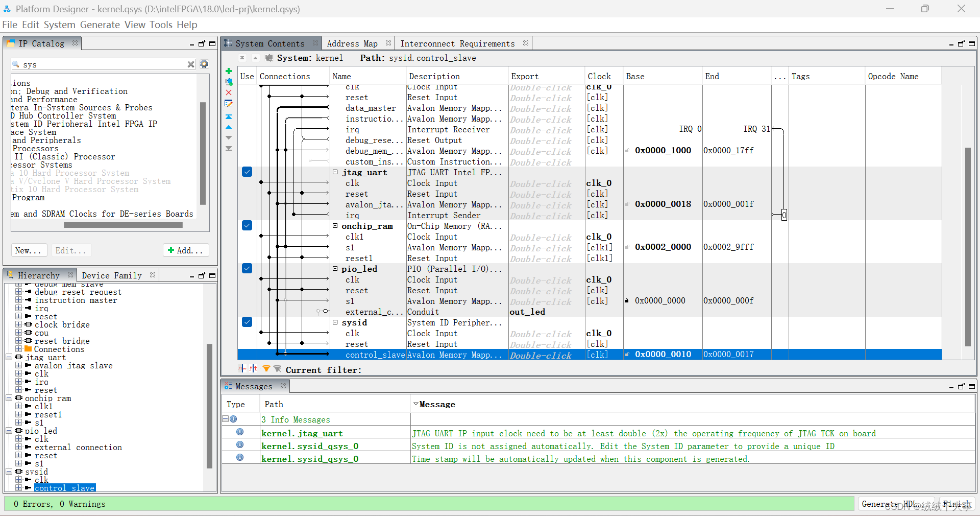Image resolution: width=980 pixels, height=516 pixels.
Task: Click the add subsystem icon in System Contents toolbar
Action: [229, 82]
